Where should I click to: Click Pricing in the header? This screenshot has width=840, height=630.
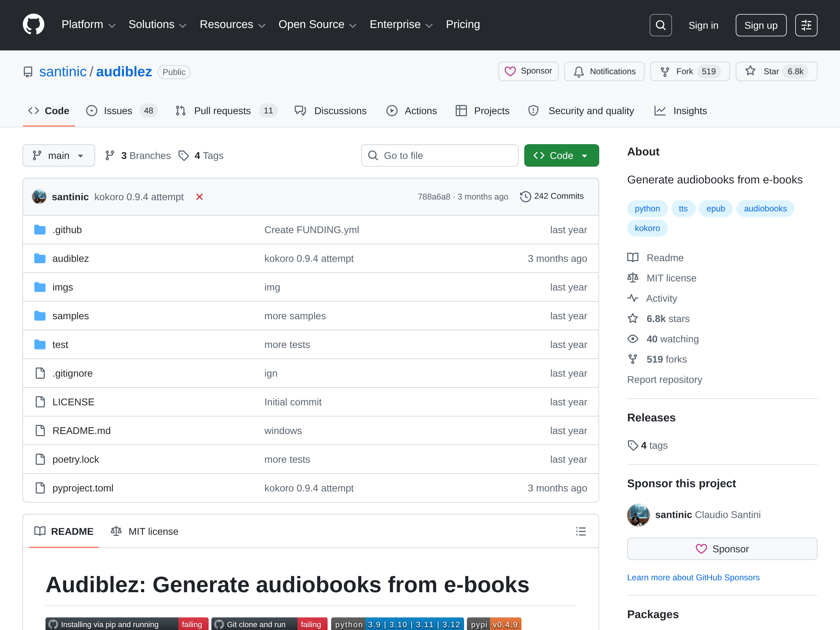(463, 25)
